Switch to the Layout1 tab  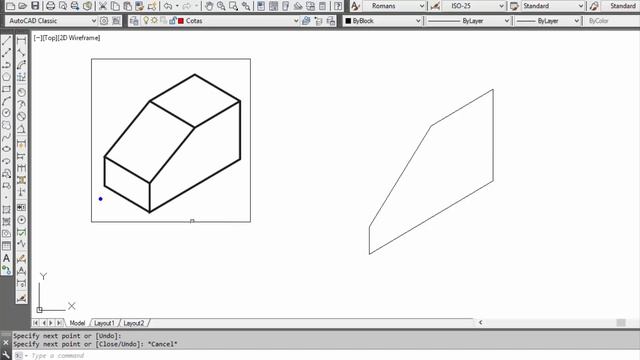click(x=104, y=323)
